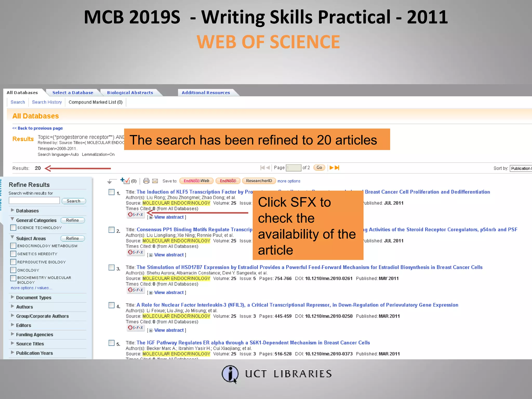Viewport: 532px width, 399px height.
Task: Go to first page arrow
Action: pyautogui.click(x=262, y=168)
